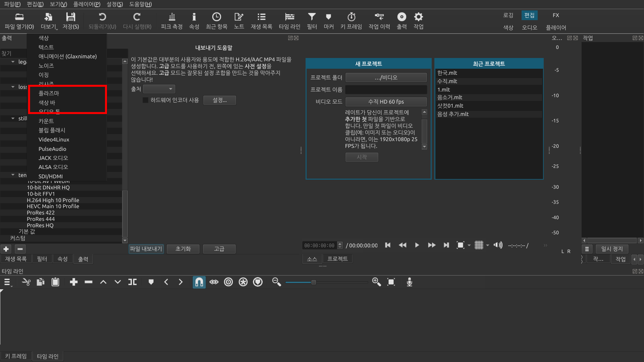Open recent project 한국.mlt
Image resolution: width=644 pixels, height=362 pixels.
click(x=447, y=73)
